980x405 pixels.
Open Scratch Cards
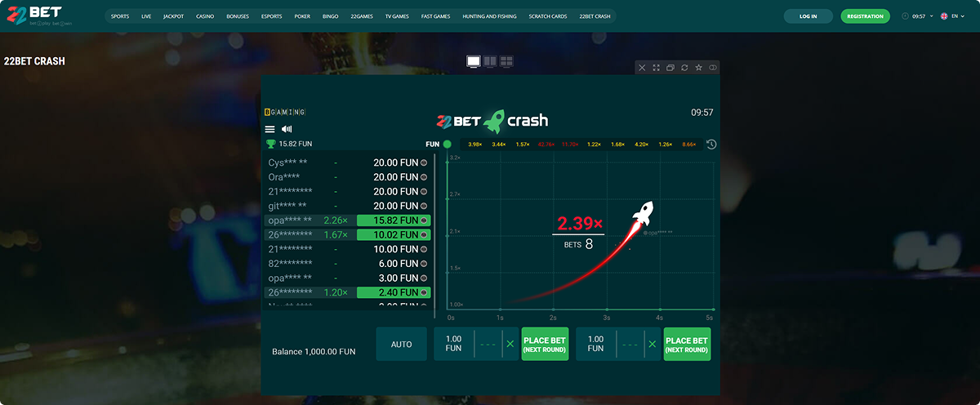(546, 16)
